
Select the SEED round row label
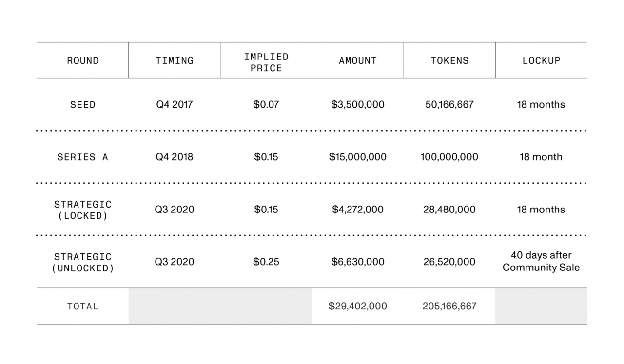point(83,105)
